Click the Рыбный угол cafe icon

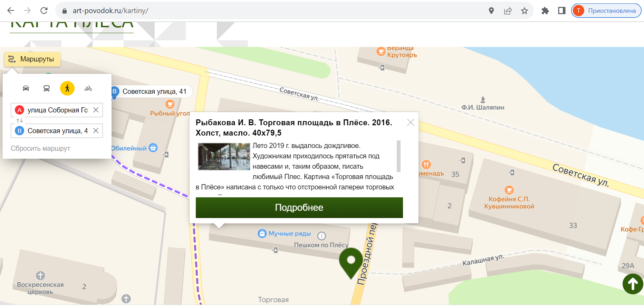pyautogui.click(x=170, y=104)
